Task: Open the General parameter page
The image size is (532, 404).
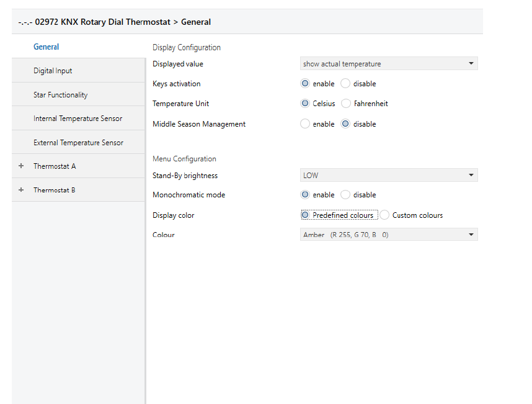Action: coord(46,47)
